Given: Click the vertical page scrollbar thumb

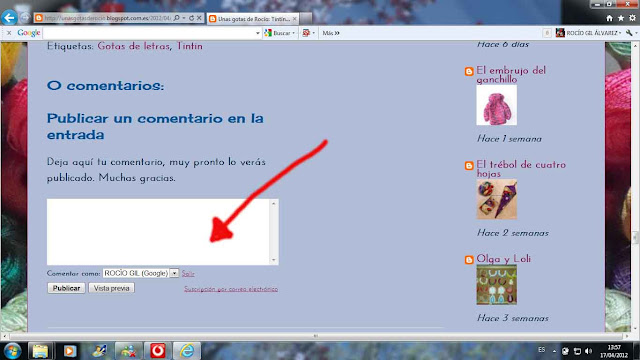Looking at the screenshot, I should 635,237.
